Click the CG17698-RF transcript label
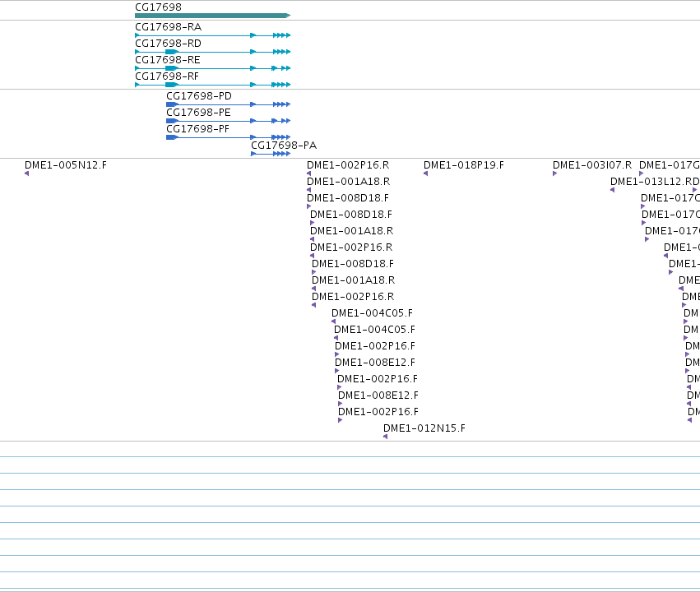This screenshot has height=592, width=700. click(x=167, y=76)
